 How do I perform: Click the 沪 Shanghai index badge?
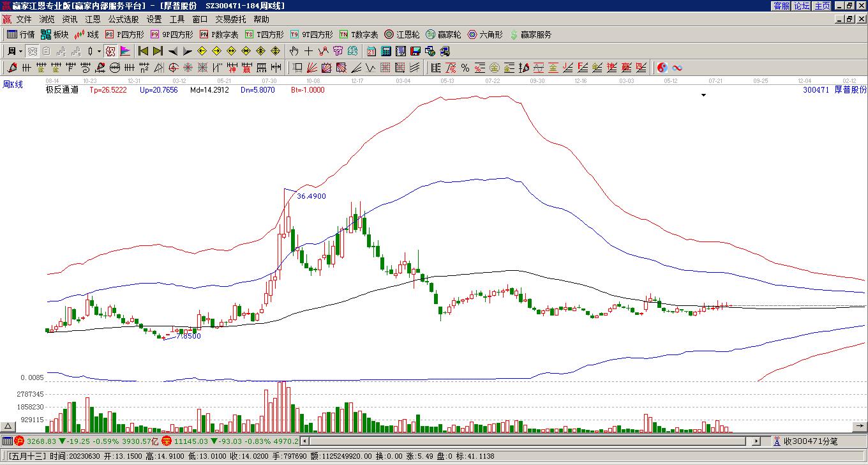click(x=19, y=441)
